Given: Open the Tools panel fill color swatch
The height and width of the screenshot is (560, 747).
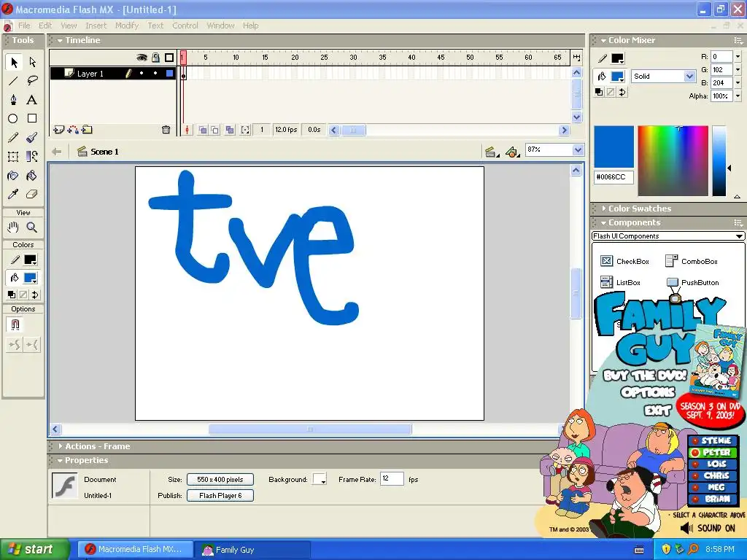Looking at the screenshot, I should click(x=31, y=278).
